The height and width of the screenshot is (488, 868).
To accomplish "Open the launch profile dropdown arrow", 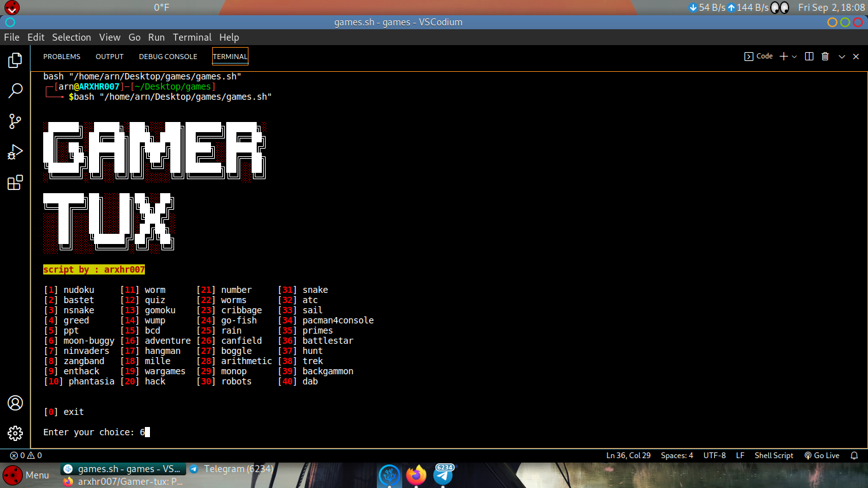I will click(794, 57).
